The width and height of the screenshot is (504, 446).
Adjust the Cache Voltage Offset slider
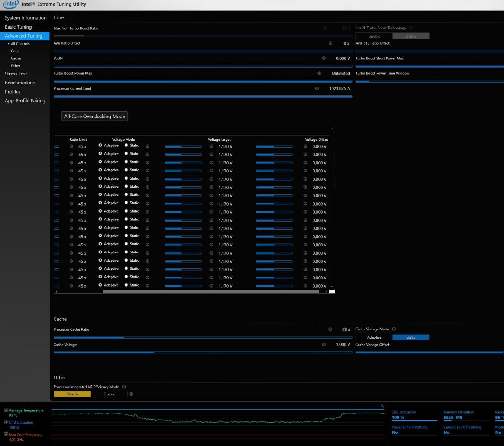click(x=430, y=352)
